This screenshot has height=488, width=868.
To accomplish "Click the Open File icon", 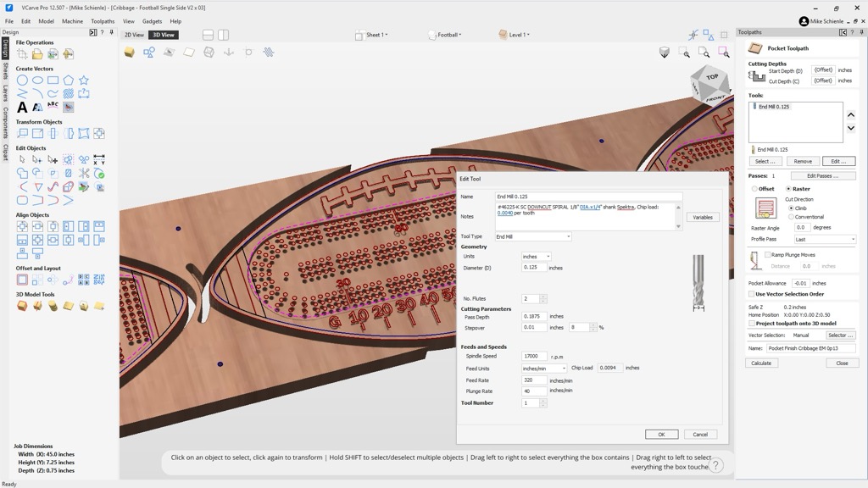I will [x=37, y=54].
